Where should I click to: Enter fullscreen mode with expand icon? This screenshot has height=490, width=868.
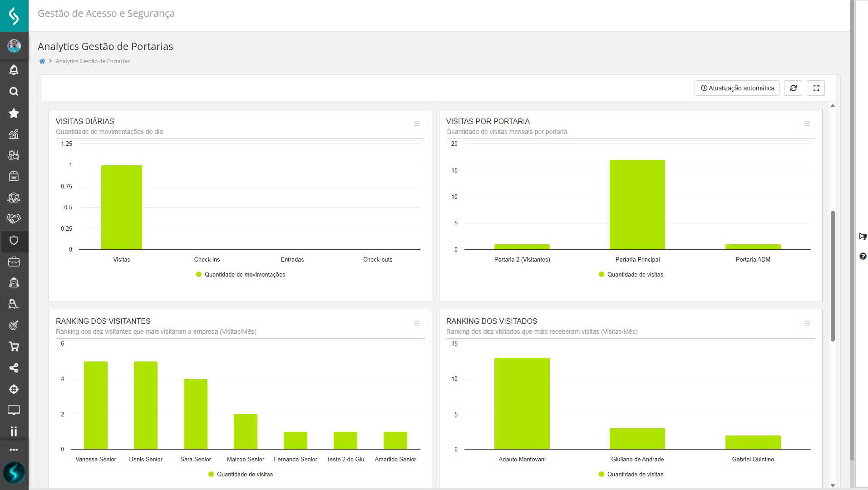(816, 88)
